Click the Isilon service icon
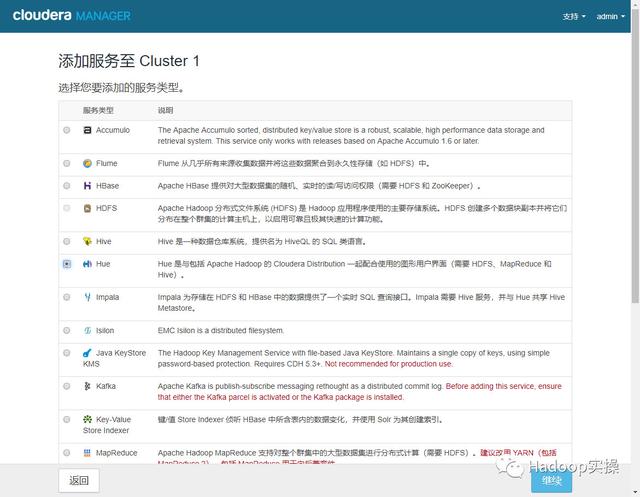The height and width of the screenshot is (497, 640). [87, 331]
